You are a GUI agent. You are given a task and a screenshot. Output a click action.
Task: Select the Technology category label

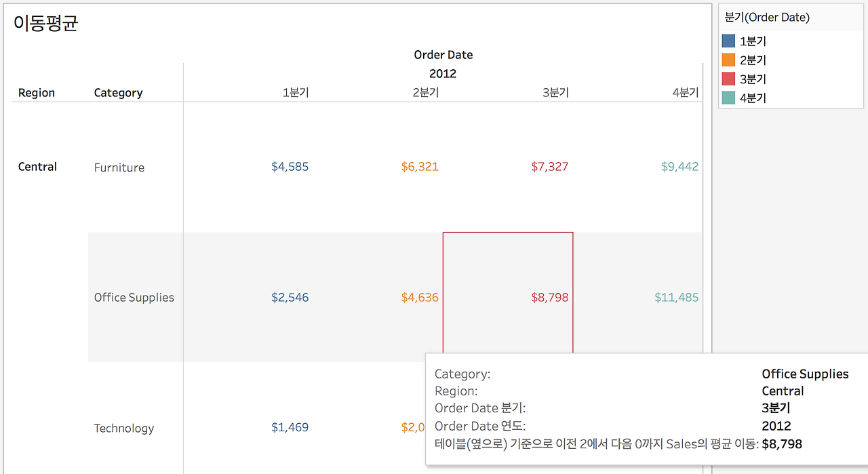pos(124,428)
